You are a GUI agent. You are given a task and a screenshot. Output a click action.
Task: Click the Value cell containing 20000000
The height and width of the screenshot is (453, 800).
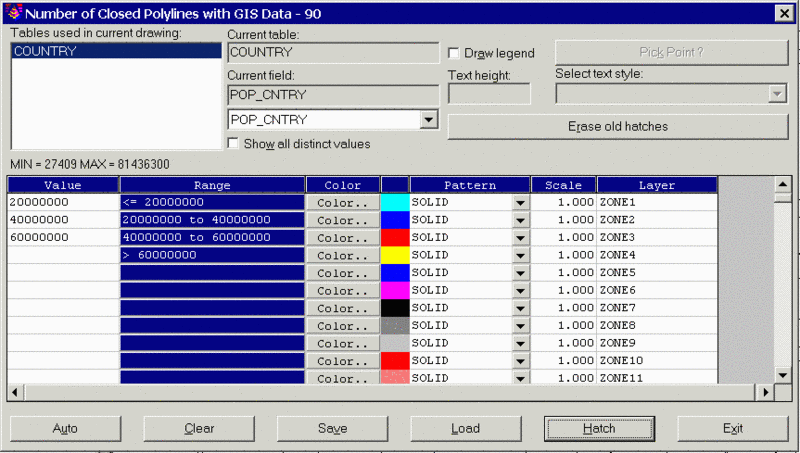point(63,203)
